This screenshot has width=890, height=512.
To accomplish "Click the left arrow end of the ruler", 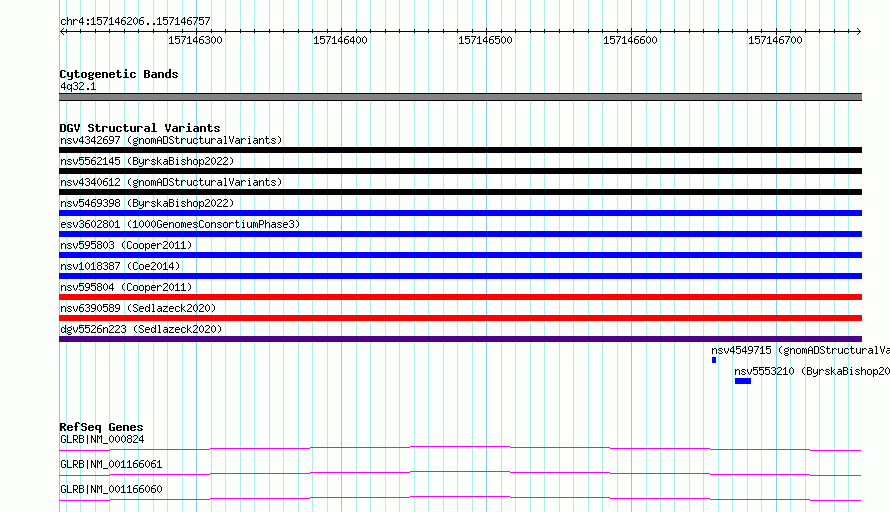I will point(62,31).
